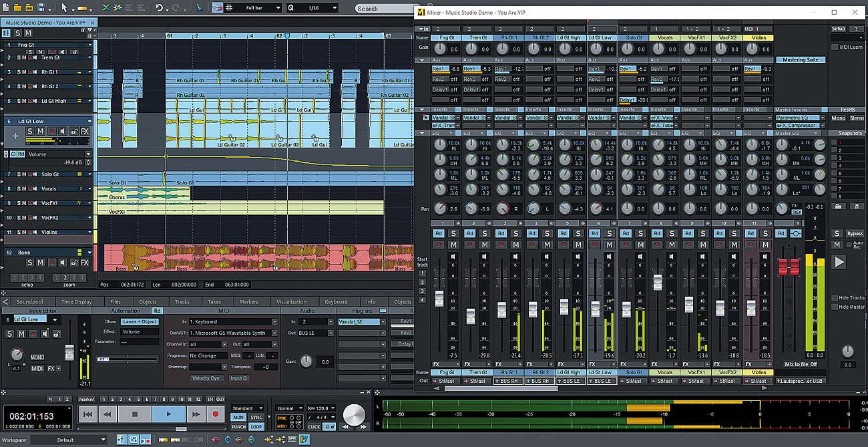
Task: Click the crossfade icon in top toolbar
Action: point(106,7)
